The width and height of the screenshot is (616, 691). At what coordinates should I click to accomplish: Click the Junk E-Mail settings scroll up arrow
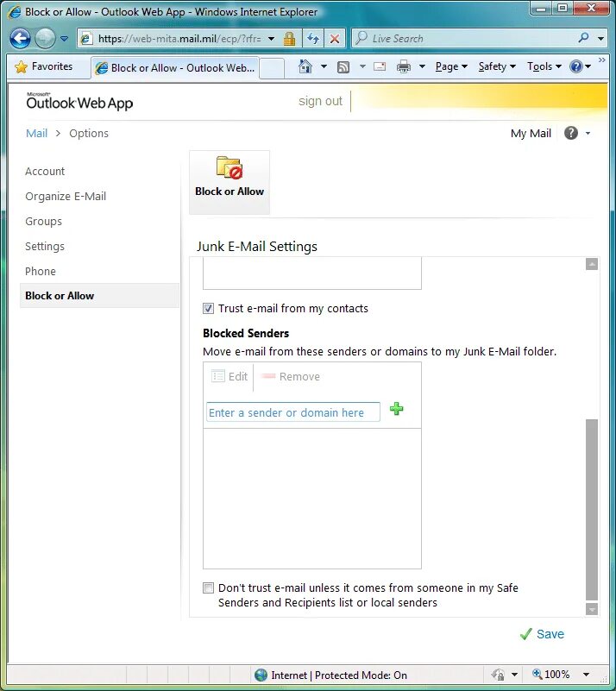coord(592,264)
